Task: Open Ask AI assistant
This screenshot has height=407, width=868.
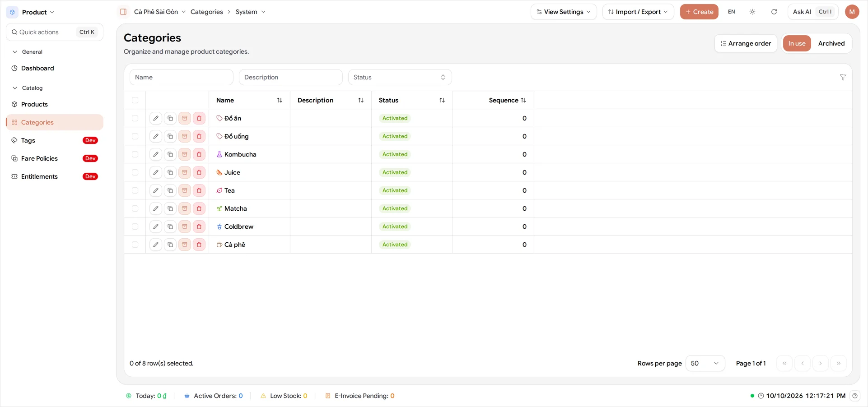Action: pyautogui.click(x=813, y=12)
